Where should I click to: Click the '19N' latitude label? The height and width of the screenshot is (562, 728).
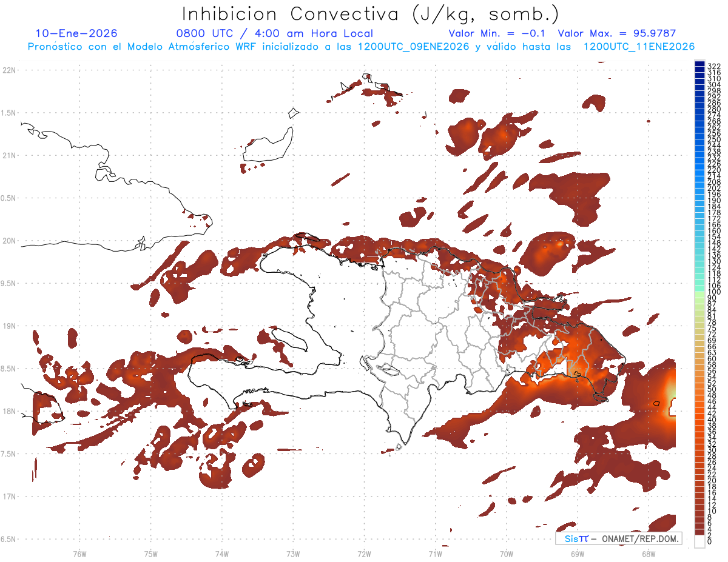pos(8,326)
